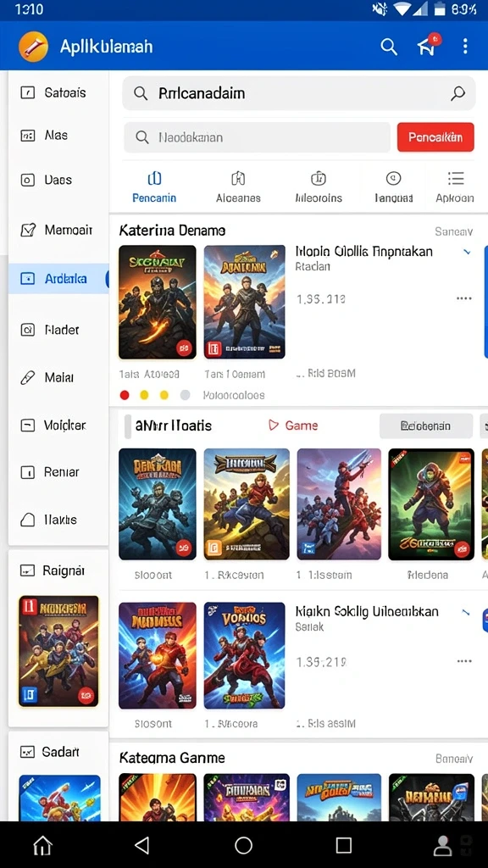Screen dimensions: 488x868
Task: Select the second yellow dot indicator
Action: coord(164,395)
